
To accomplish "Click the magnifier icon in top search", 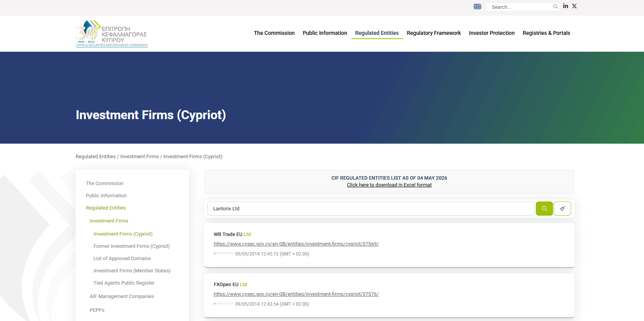I will point(555,7).
